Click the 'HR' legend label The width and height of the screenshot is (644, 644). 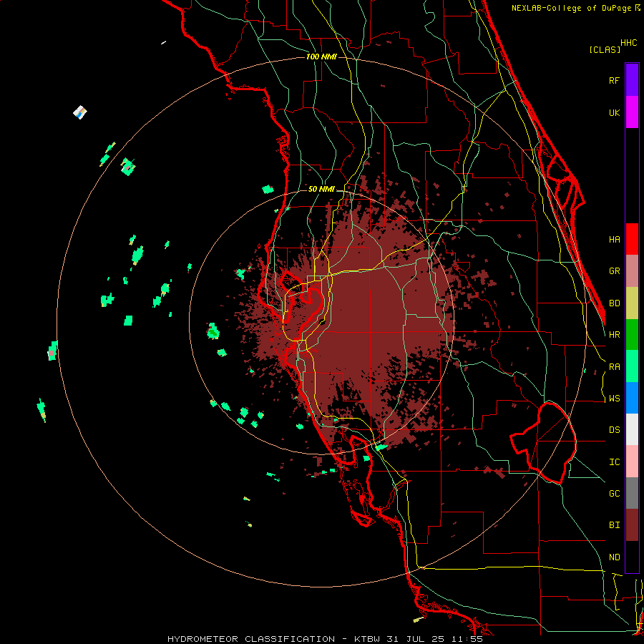[615, 335]
